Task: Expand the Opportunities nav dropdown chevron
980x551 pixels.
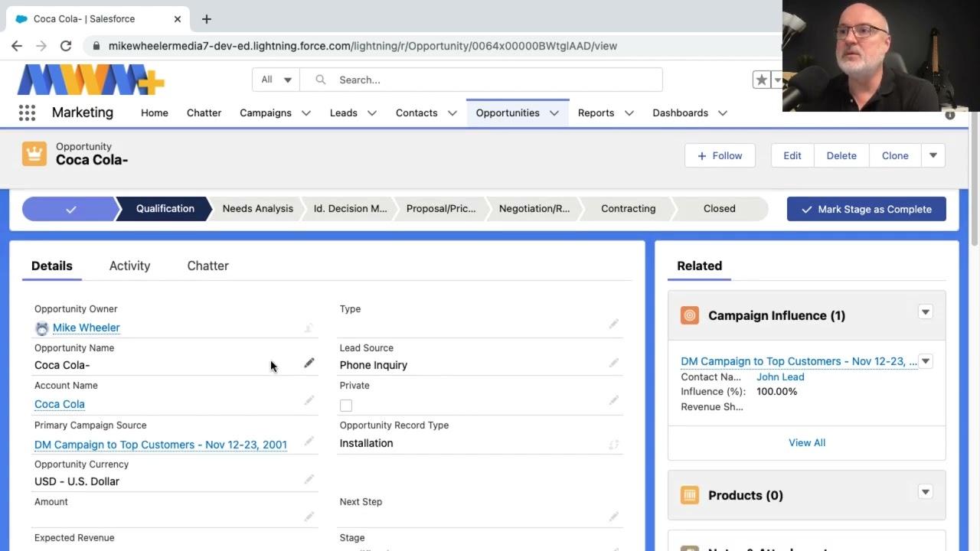Action: (x=554, y=112)
